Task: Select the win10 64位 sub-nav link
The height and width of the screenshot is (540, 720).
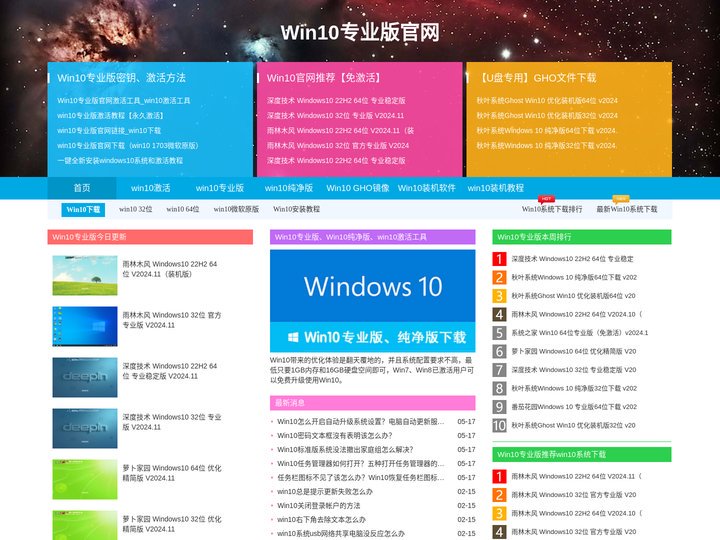Action: (183, 209)
